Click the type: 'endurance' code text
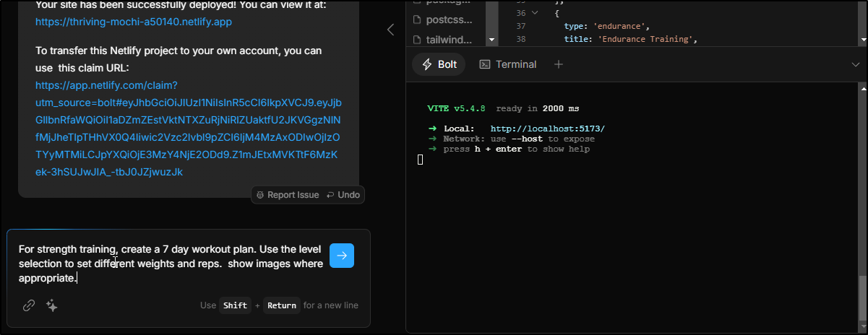This screenshot has height=335, width=868. tap(608, 26)
